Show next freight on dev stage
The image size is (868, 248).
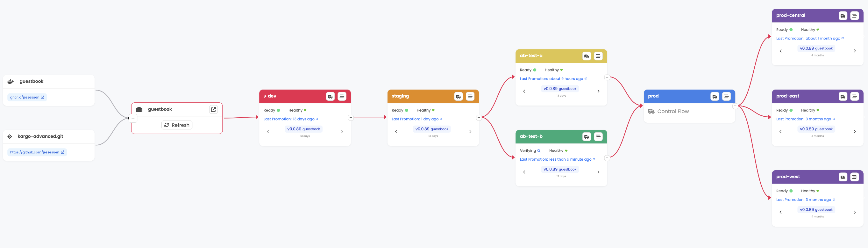click(x=342, y=132)
